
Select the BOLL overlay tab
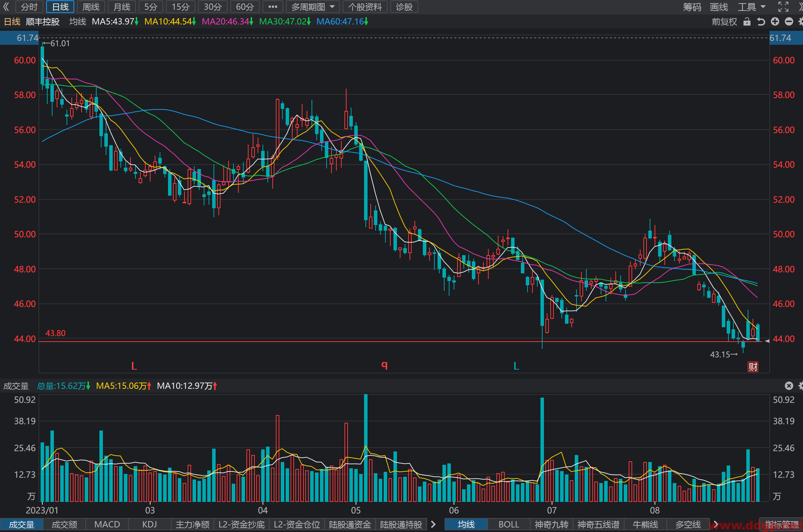click(x=509, y=525)
